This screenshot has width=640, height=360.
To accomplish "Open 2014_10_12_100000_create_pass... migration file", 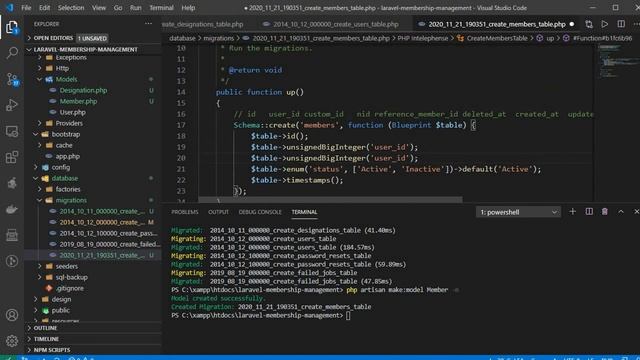I will [108, 233].
